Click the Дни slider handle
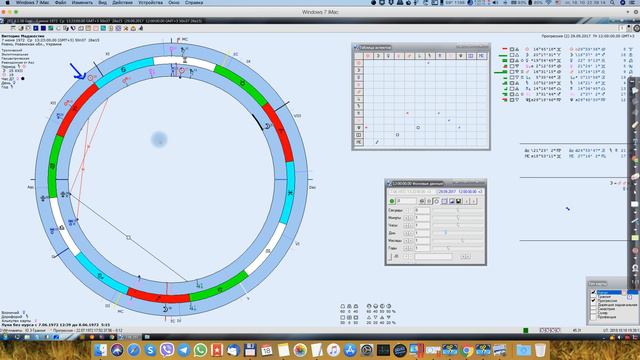This screenshot has height=360, width=640. tap(446, 233)
